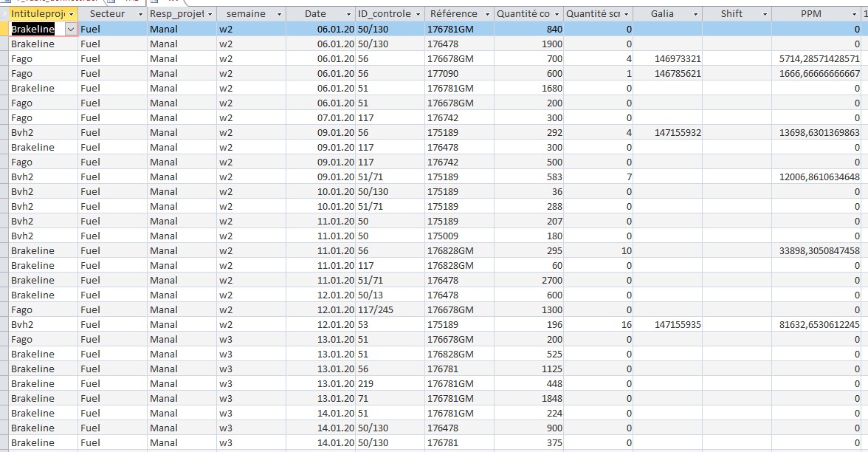Click the quantity cell 292

coord(528,132)
